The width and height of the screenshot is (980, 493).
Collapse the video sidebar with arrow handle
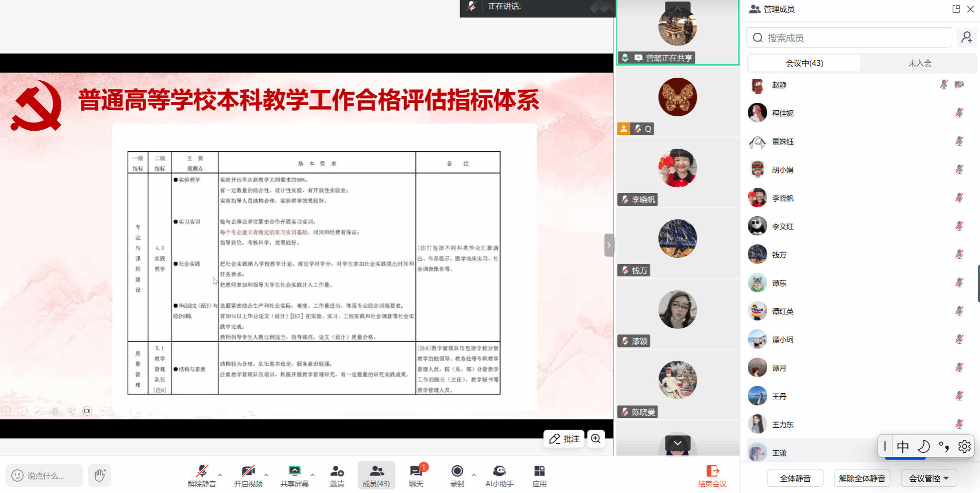[x=608, y=245]
